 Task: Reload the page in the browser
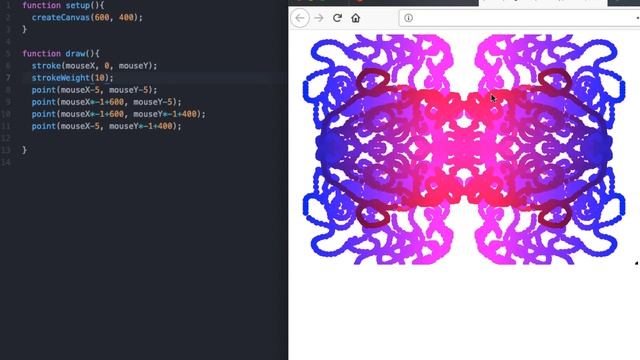pos(337,18)
